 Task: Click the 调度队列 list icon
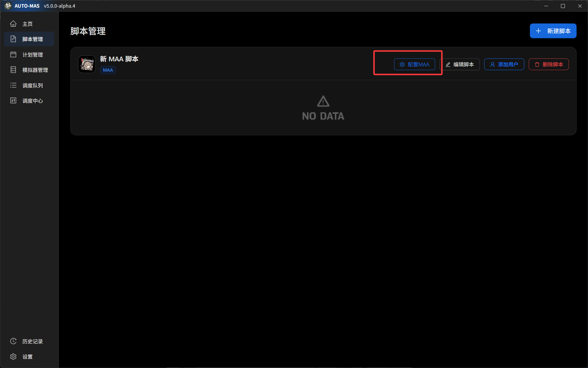coord(13,85)
